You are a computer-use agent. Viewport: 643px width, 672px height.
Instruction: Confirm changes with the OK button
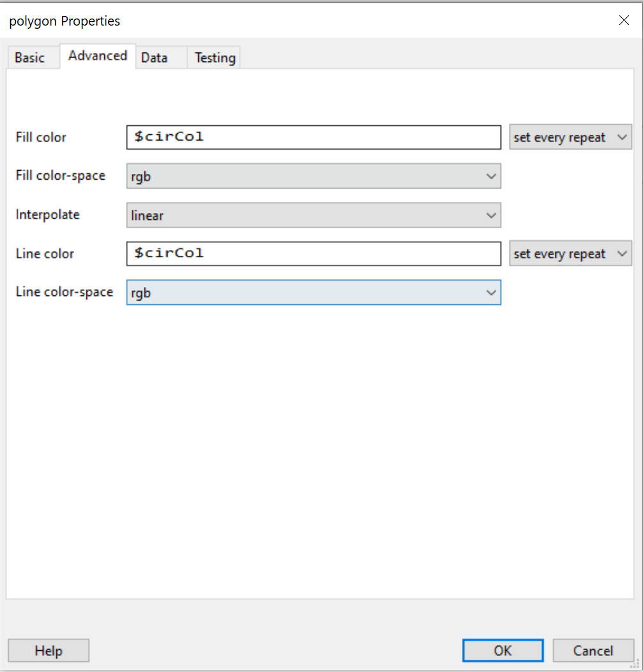coord(502,650)
